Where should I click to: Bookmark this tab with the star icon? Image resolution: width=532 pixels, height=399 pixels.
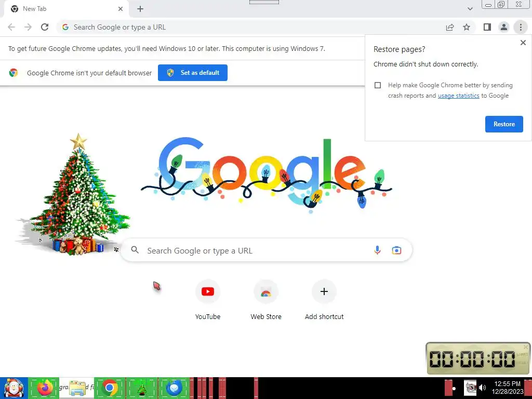467,27
